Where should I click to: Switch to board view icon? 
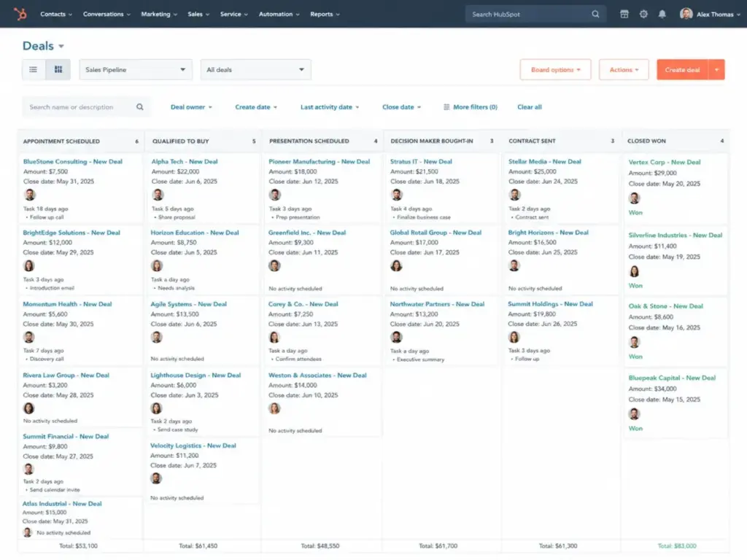[x=58, y=69]
